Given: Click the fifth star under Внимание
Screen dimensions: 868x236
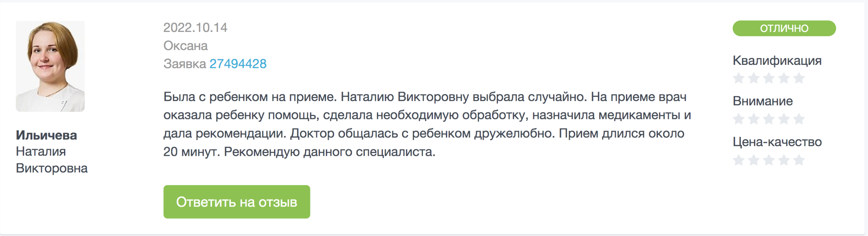Looking at the screenshot, I should 799,119.
